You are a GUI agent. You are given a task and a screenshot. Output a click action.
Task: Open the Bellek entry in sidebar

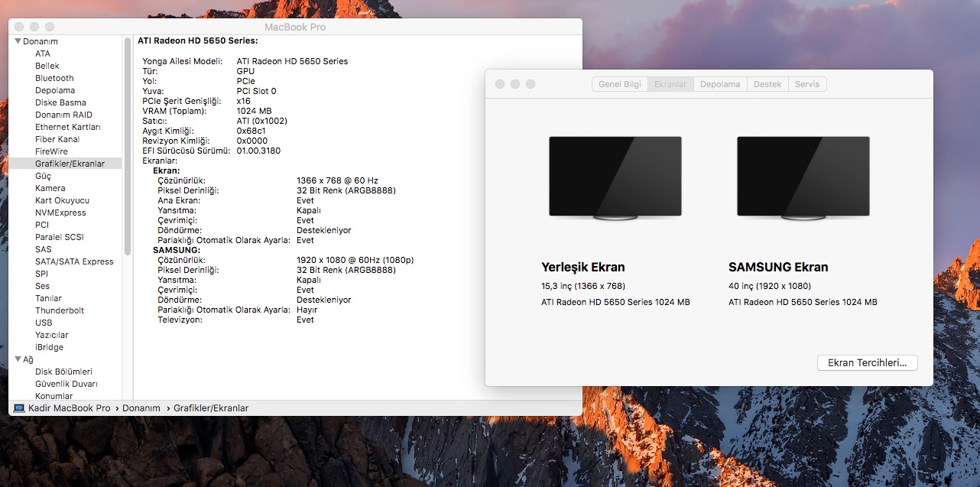[47, 66]
